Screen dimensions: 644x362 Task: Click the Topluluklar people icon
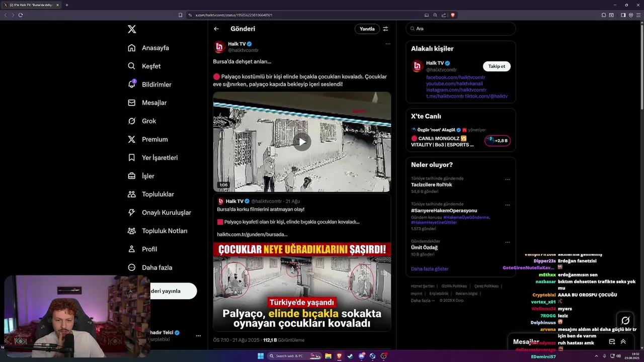point(132,194)
